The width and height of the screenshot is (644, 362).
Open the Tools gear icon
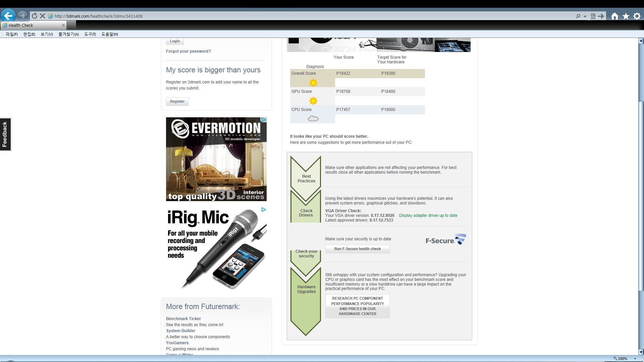(637, 16)
